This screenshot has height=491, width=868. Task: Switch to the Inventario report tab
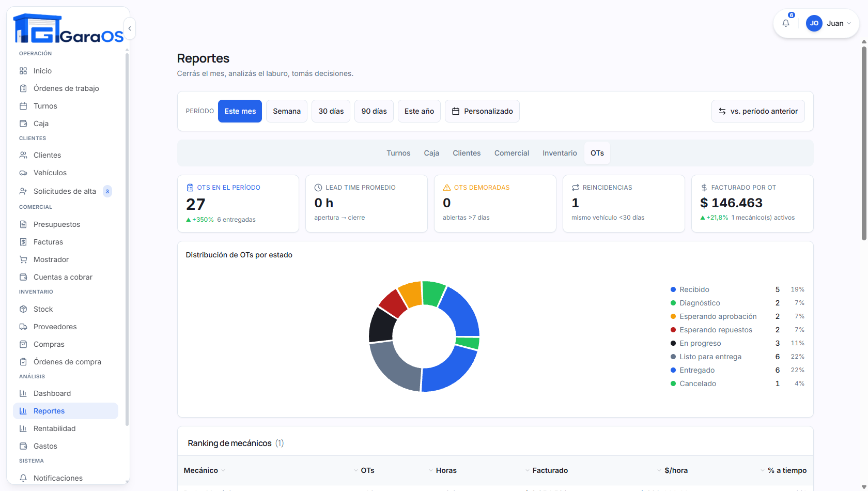click(560, 153)
